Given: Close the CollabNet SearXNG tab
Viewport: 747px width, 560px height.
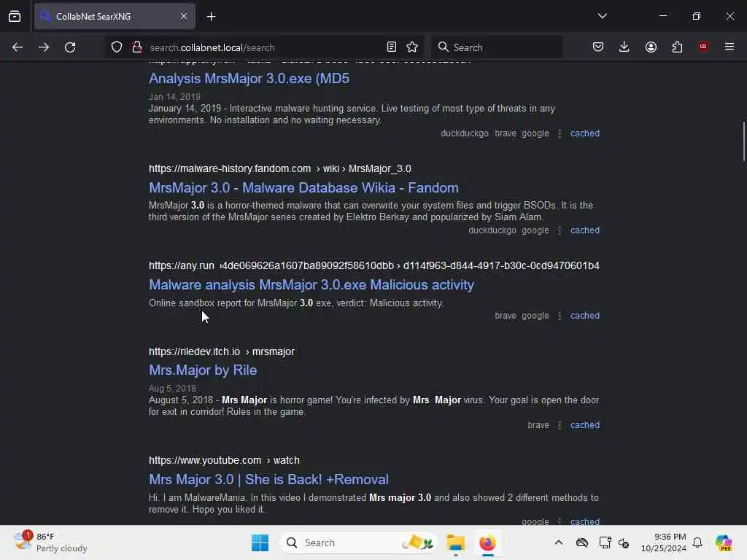Looking at the screenshot, I should click(184, 16).
